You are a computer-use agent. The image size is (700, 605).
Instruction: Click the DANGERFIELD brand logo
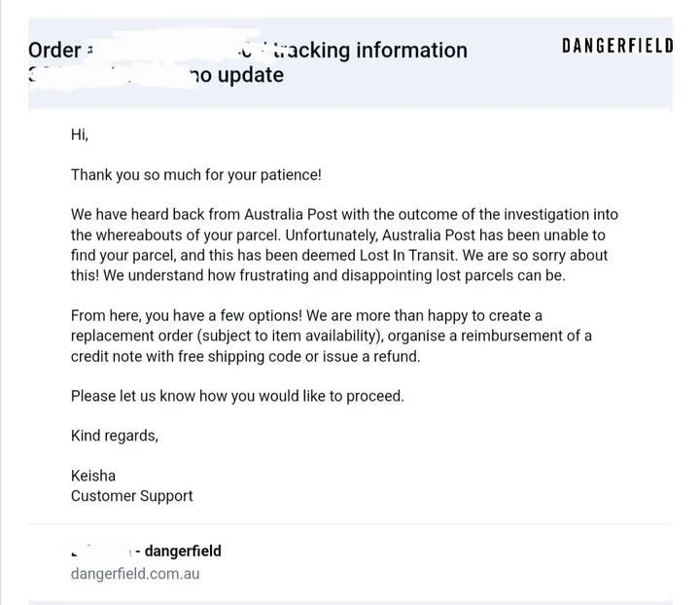(x=617, y=45)
